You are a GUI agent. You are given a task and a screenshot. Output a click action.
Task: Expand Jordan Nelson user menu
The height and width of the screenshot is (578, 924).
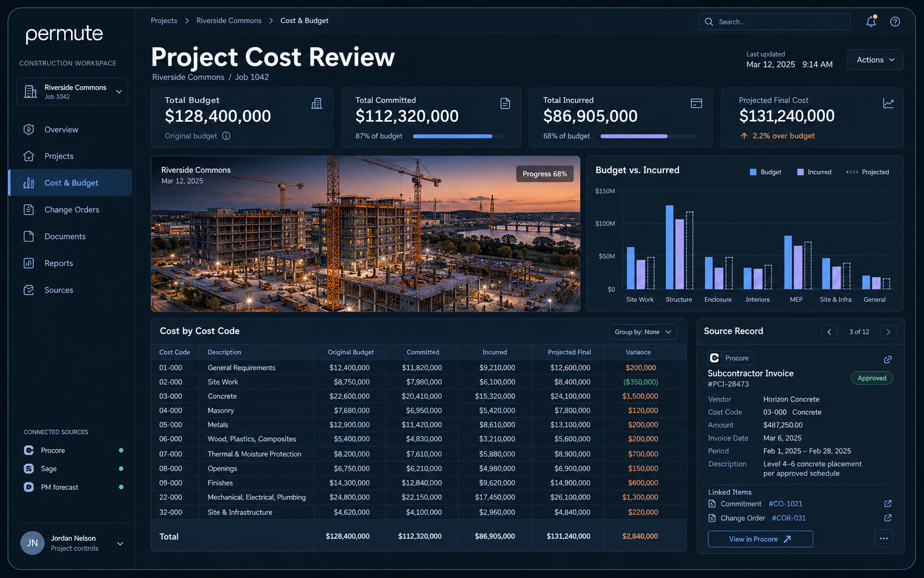coord(120,544)
